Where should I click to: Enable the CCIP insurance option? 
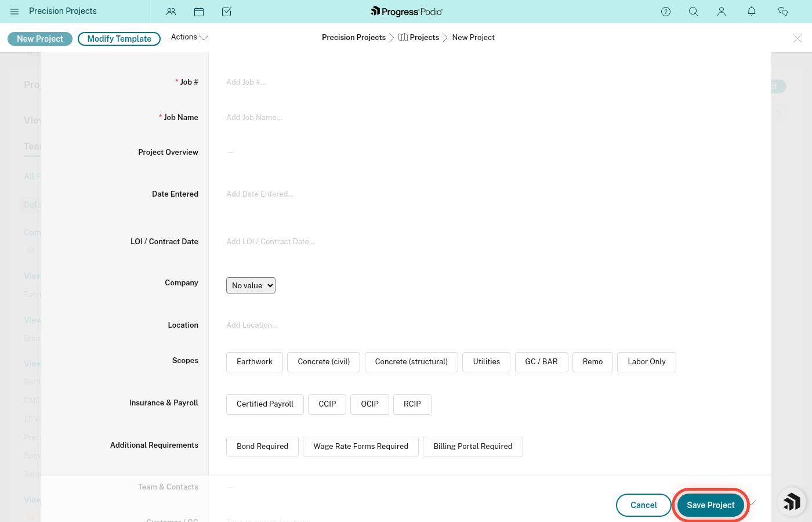[x=327, y=404]
